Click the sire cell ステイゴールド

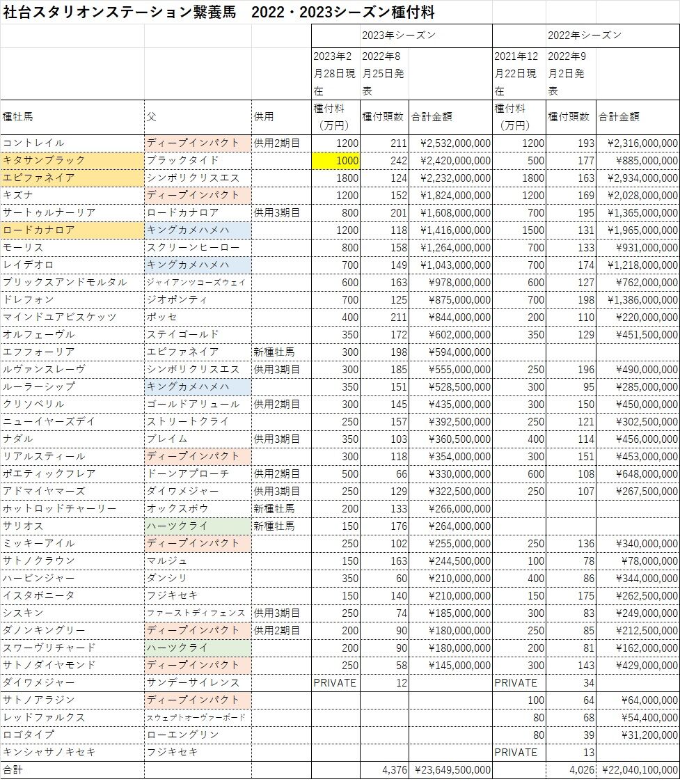click(x=198, y=334)
